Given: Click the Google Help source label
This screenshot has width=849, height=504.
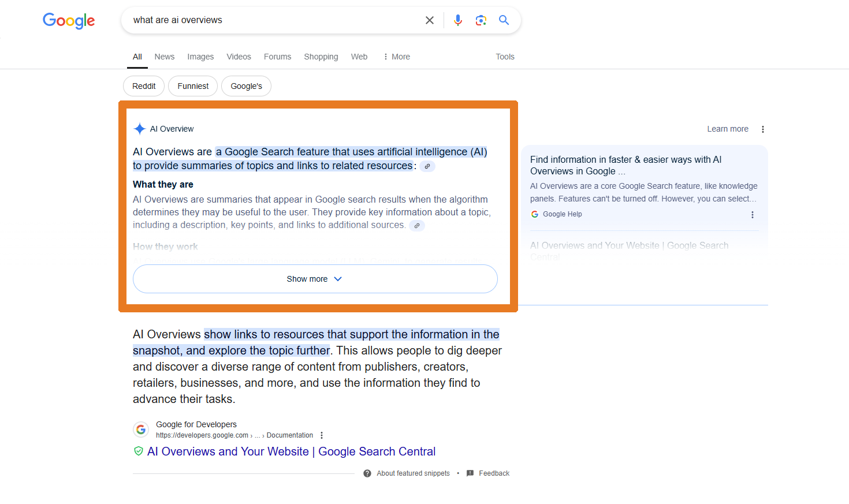Looking at the screenshot, I should 563,214.
